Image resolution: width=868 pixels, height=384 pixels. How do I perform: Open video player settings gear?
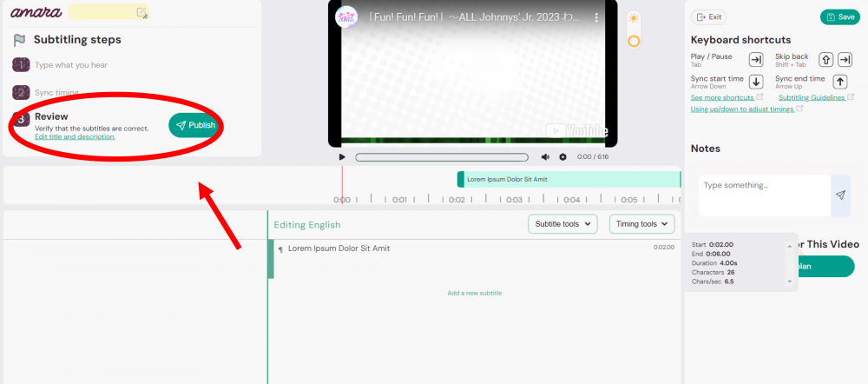[x=562, y=157]
